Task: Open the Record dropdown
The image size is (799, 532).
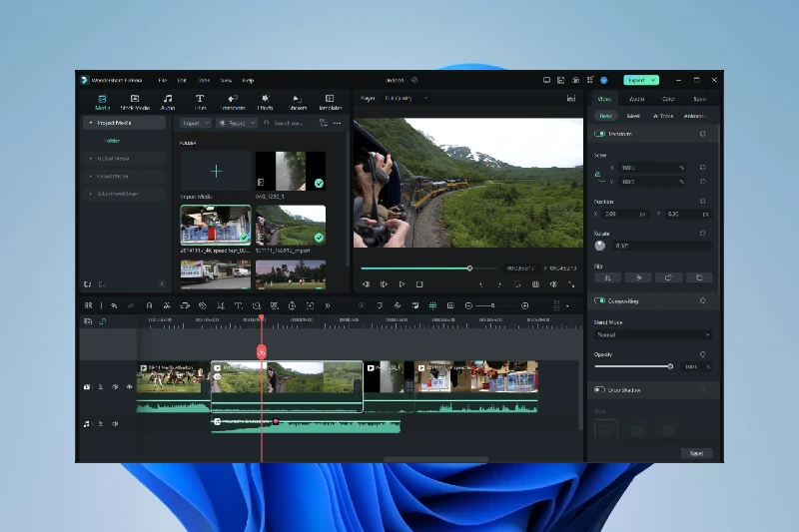Action: (237, 123)
